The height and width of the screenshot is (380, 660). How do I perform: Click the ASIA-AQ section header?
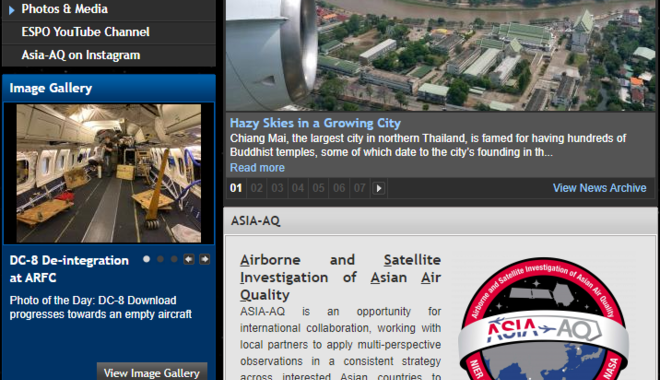pos(440,221)
